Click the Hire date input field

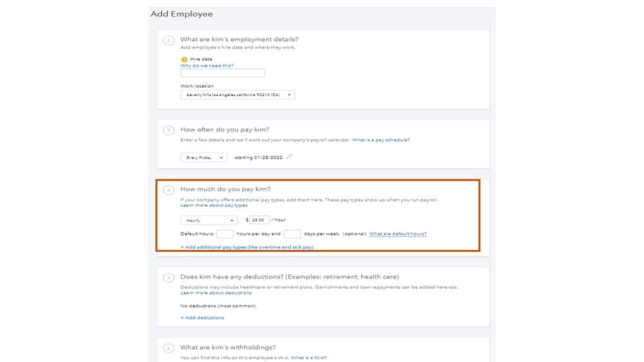click(x=222, y=73)
